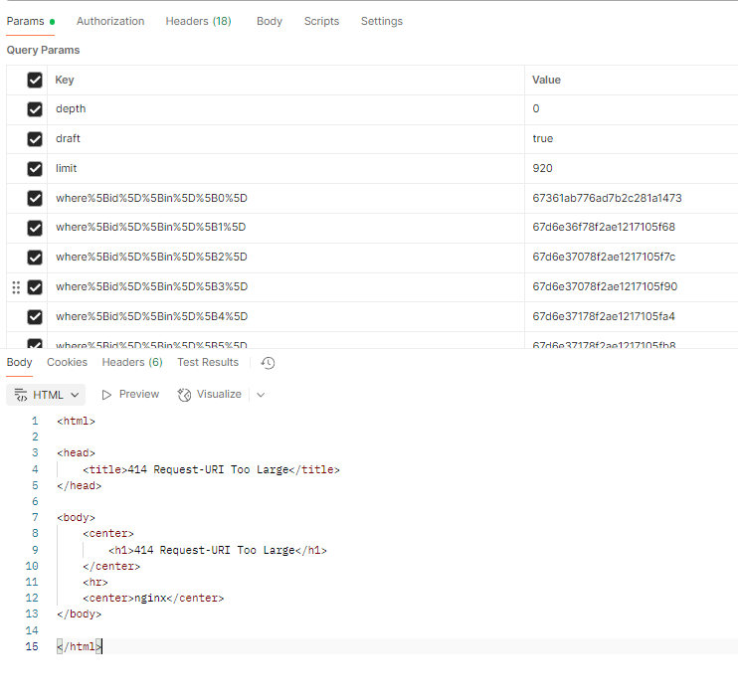738x700 pixels.
Task: Click the draft value field showing true
Action: pyautogui.click(x=631, y=139)
